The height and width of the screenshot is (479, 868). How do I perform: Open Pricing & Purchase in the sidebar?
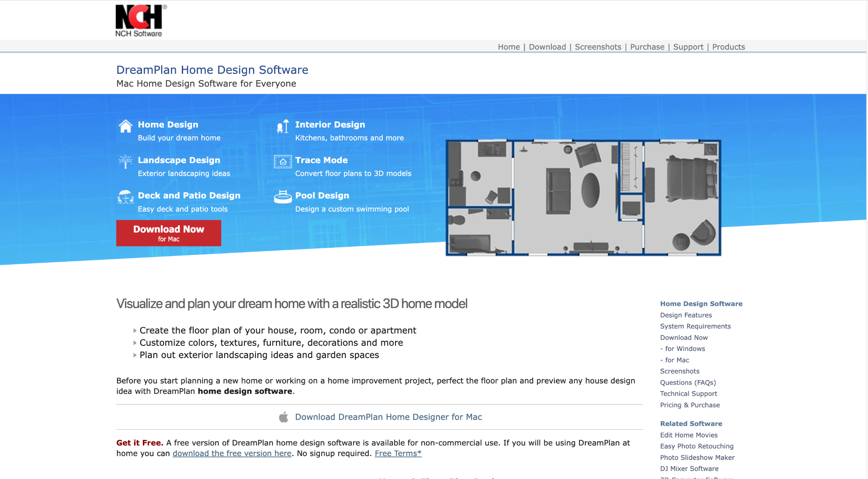tap(690, 405)
